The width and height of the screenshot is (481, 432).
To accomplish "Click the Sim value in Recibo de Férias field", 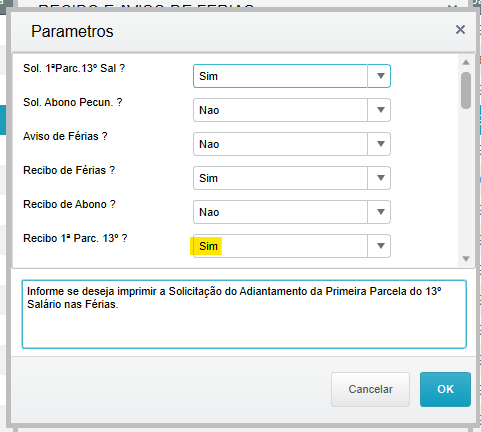I will pos(208,178).
